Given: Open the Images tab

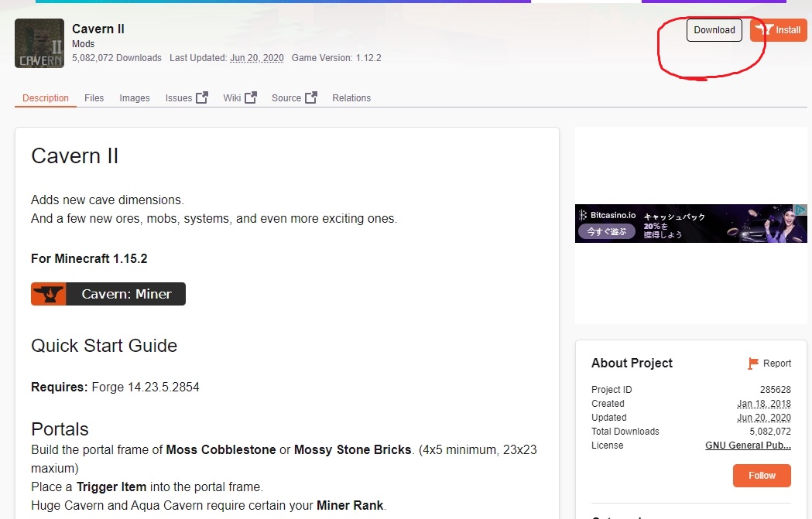Looking at the screenshot, I should 135,97.
